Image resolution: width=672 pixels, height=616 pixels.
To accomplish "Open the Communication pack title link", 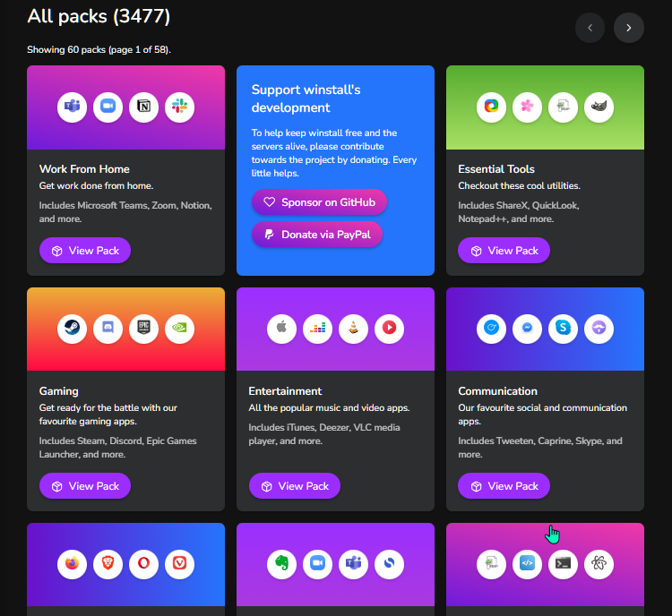I will pos(497,391).
